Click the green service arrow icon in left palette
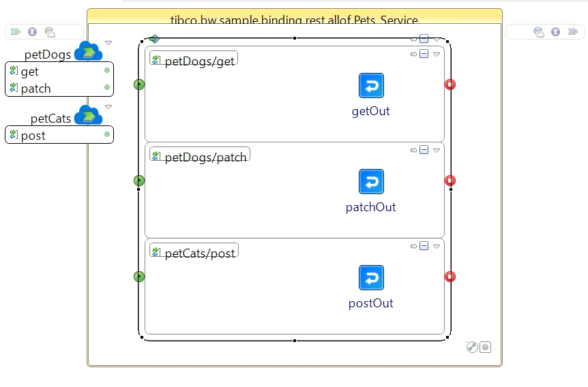The image size is (588, 387). click(x=16, y=31)
